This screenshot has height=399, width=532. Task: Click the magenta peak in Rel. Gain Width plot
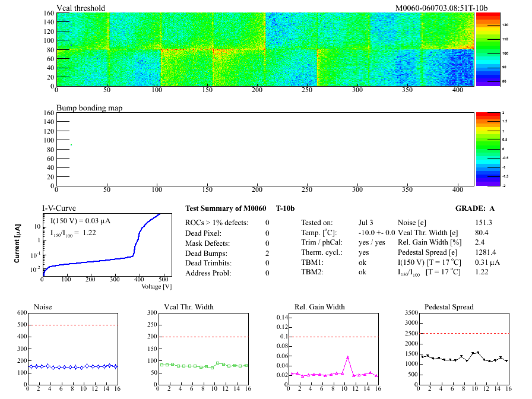[347, 357]
